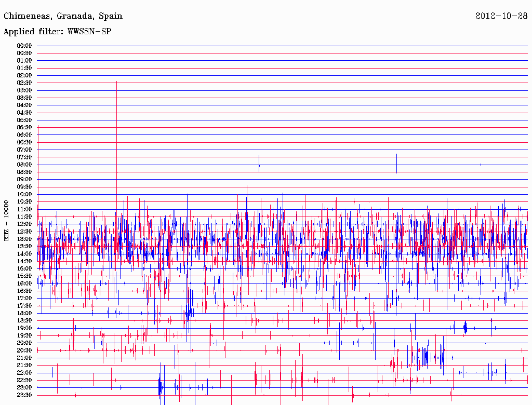Image resolution: width=532 pixels, height=405 pixels.
Task: Click the 20:30 time label
Action: pyautogui.click(x=24, y=350)
